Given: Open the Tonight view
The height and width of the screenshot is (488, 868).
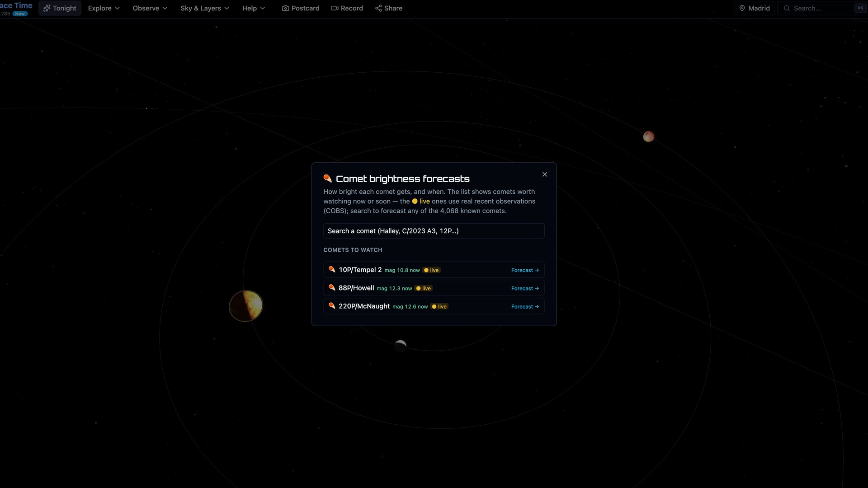Looking at the screenshot, I should pos(60,8).
